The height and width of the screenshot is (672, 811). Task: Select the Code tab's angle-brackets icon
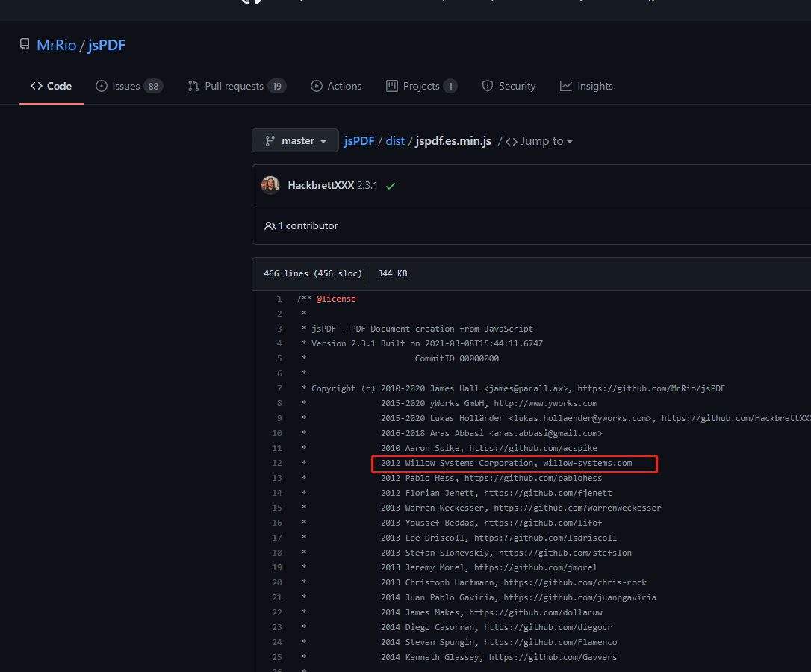coord(36,86)
